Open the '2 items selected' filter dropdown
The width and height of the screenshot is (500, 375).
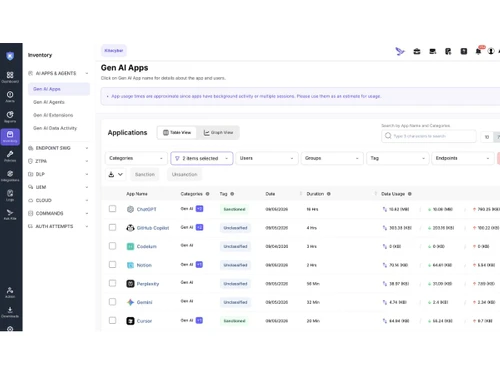click(201, 158)
